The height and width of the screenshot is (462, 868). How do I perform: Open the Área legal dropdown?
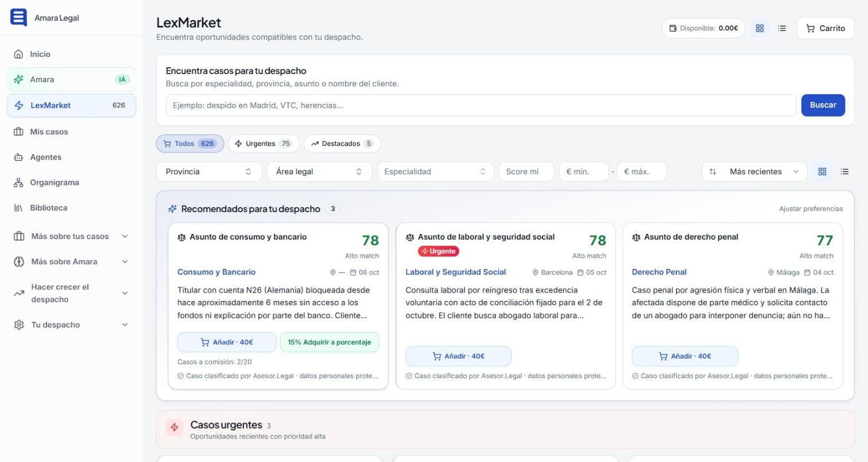pyautogui.click(x=319, y=171)
